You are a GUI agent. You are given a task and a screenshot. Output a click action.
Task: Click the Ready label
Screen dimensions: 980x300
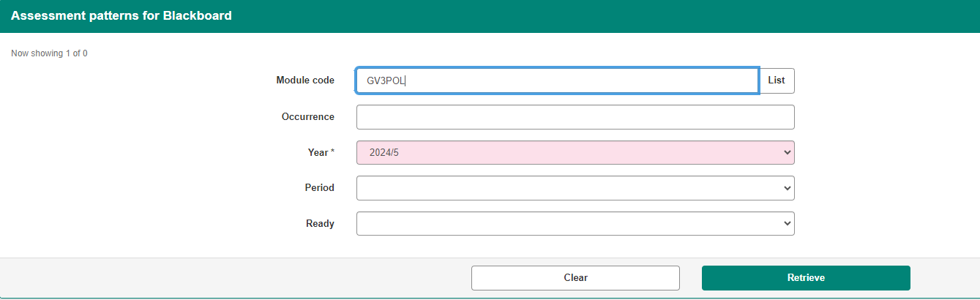point(320,224)
